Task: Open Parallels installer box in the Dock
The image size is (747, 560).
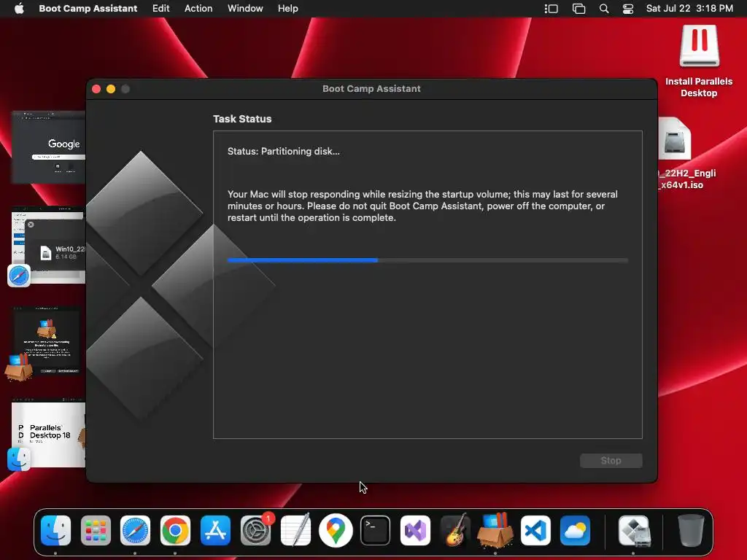Action: 495,529
